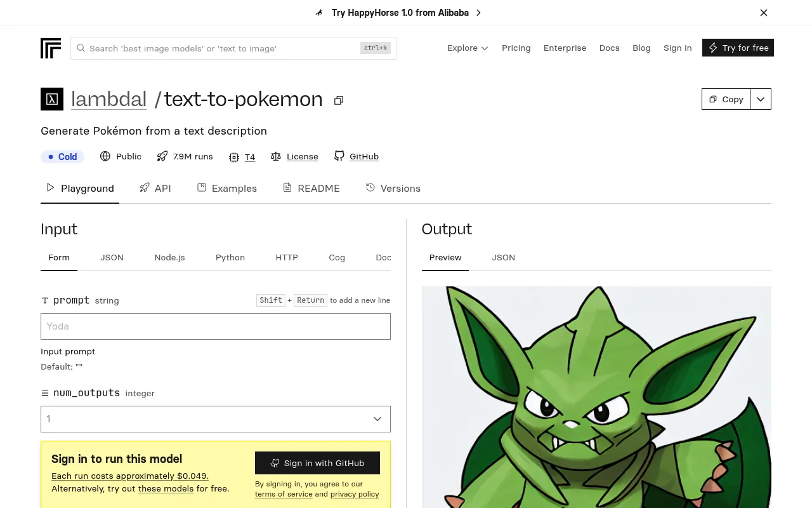
Task: Click Sign in with GitHub button
Action: pos(317,463)
